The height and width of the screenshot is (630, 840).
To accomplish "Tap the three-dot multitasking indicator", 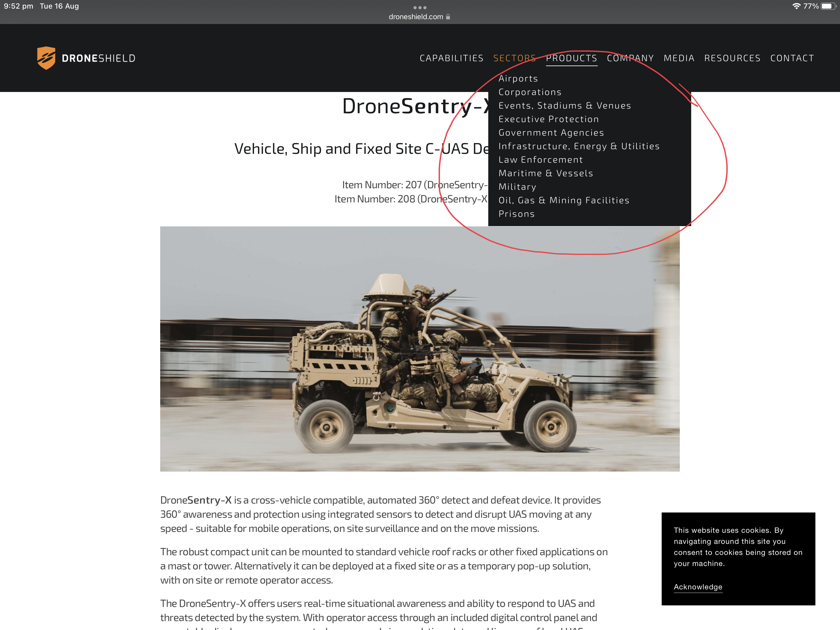I will click(x=420, y=8).
